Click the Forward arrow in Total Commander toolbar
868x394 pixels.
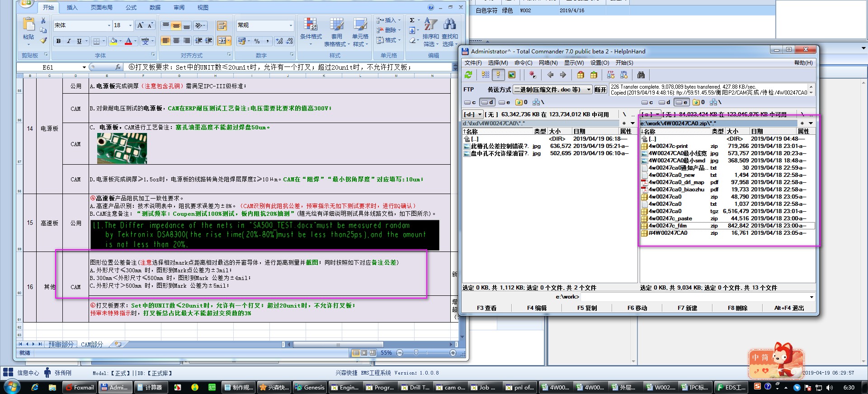(563, 75)
